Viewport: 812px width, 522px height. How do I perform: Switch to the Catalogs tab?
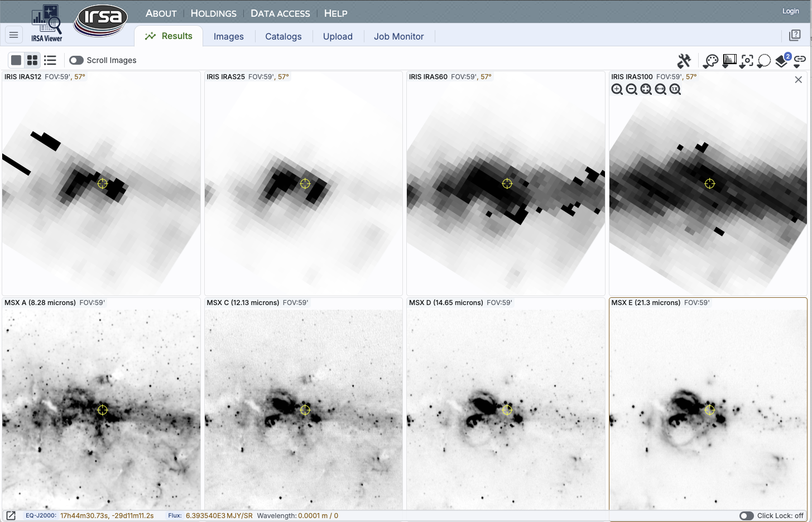pos(283,36)
